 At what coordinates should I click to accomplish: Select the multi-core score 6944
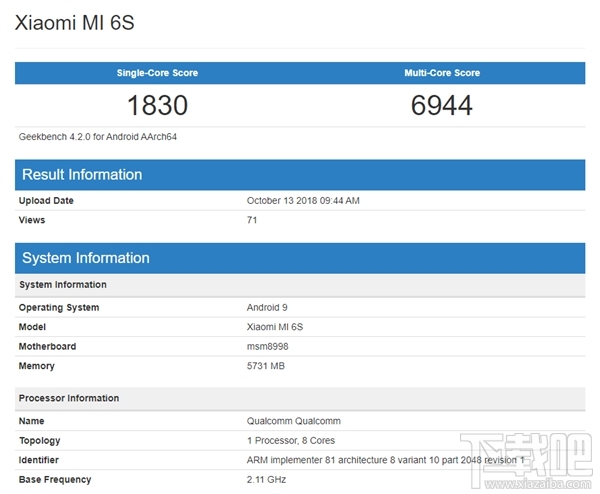tap(441, 105)
